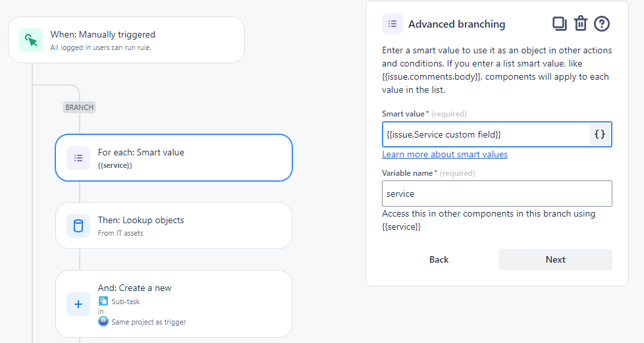Click the Lookup objects database icon

78,226
